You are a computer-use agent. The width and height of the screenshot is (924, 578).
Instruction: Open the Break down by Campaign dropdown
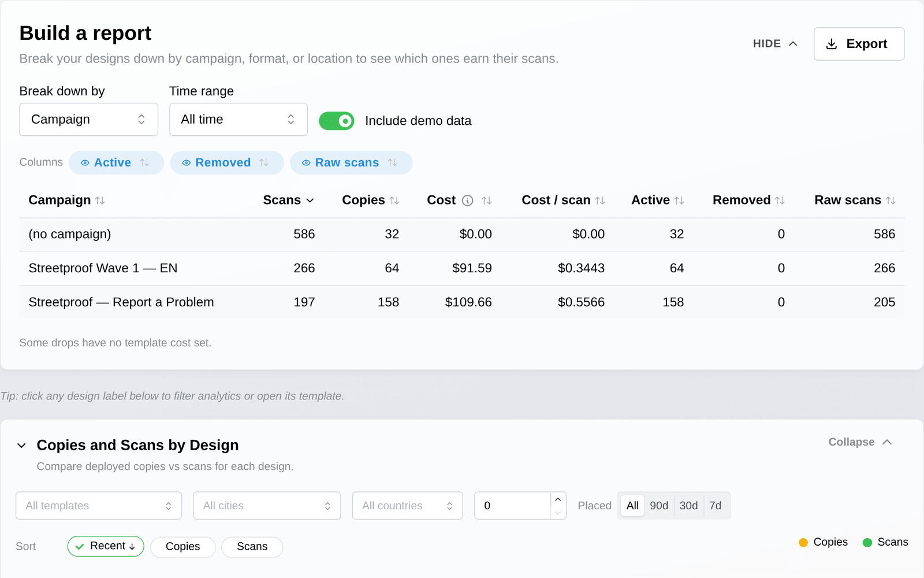[x=89, y=120]
